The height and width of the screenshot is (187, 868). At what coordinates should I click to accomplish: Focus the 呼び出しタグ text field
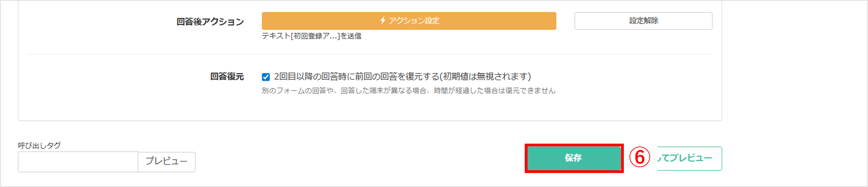click(78, 162)
